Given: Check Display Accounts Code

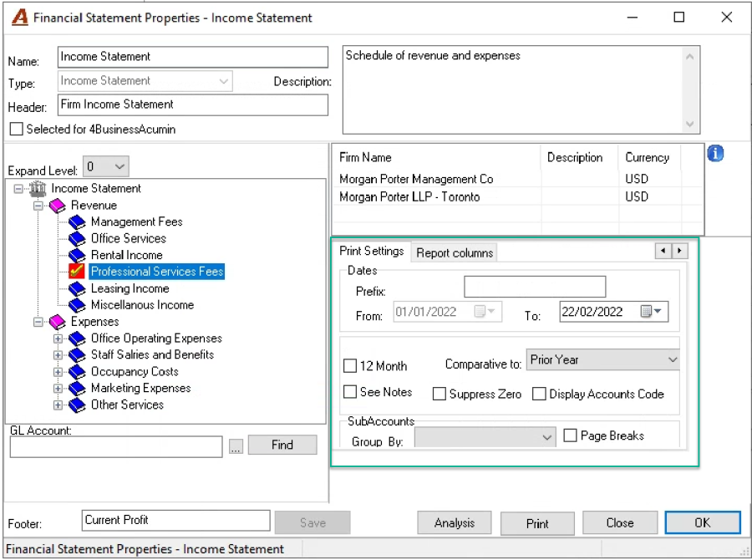Looking at the screenshot, I should (539, 394).
